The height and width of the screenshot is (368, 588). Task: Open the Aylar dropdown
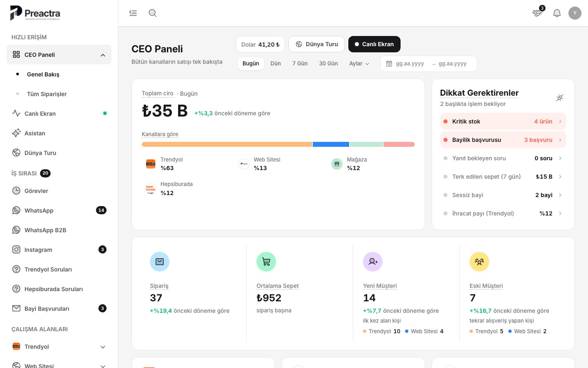[x=359, y=63]
